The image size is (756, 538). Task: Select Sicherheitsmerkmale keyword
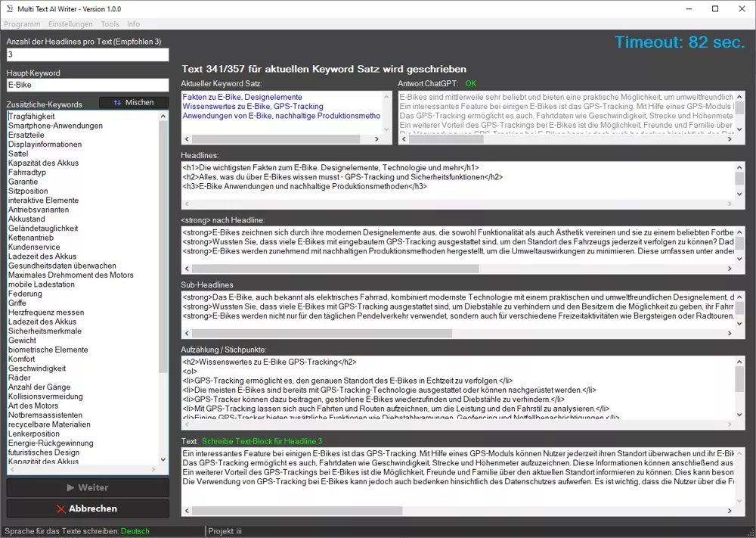pyautogui.click(x=45, y=331)
